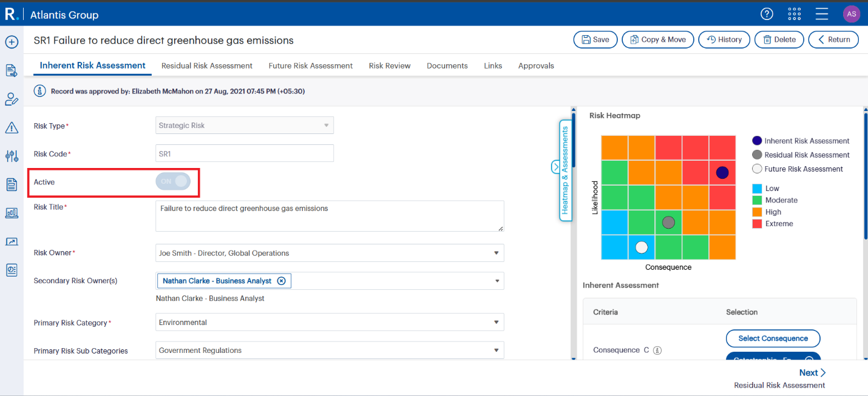
Task: Click the grey residual risk dot on heatmap
Action: pos(668,223)
